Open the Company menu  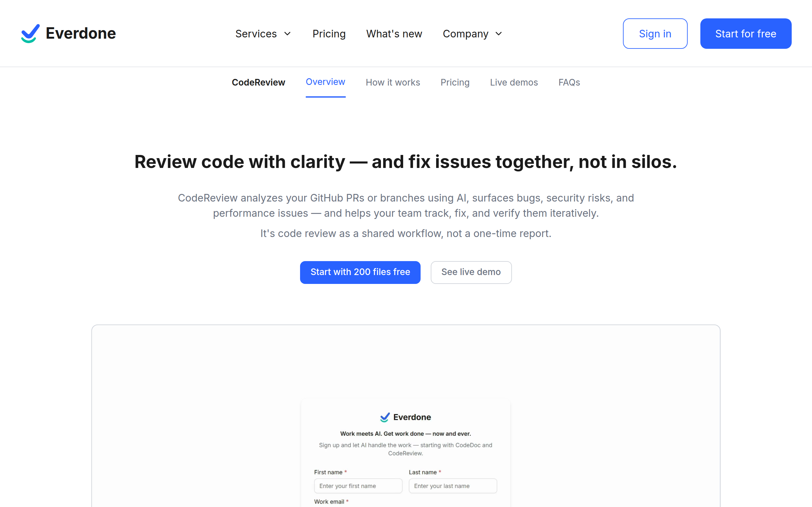(x=465, y=34)
